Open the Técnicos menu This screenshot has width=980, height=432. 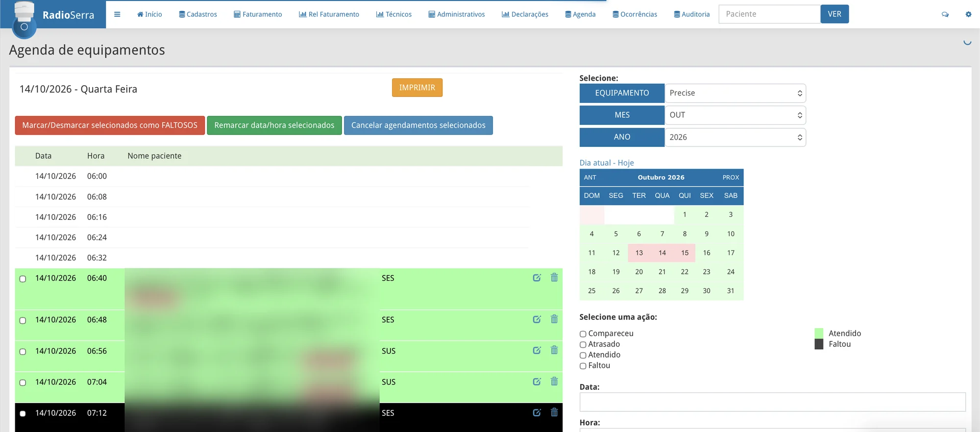pyautogui.click(x=394, y=14)
